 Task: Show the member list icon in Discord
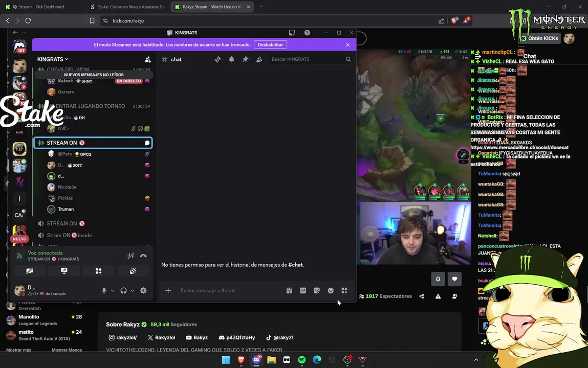pyautogui.click(x=259, y=59)
